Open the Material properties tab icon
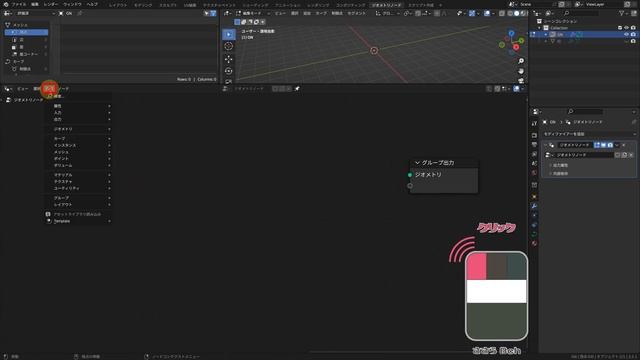Image resolution: width=640 pixels, height=360 pixels. pyautogui.click(x=534, y=244)
